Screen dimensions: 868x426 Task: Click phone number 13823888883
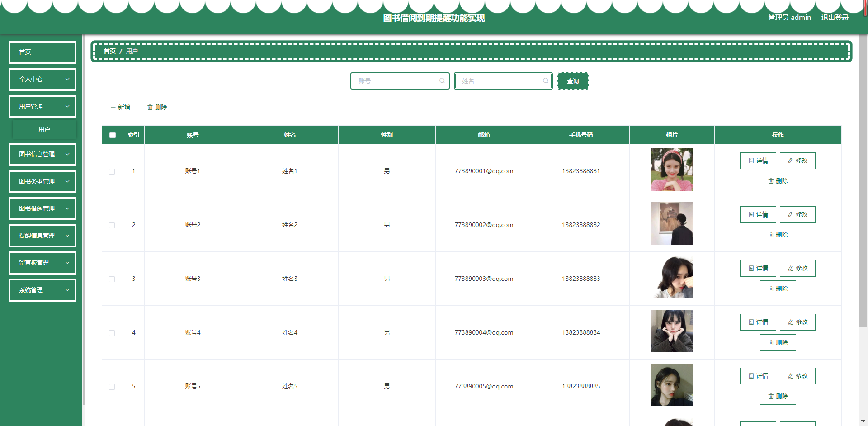coord(581,279)
